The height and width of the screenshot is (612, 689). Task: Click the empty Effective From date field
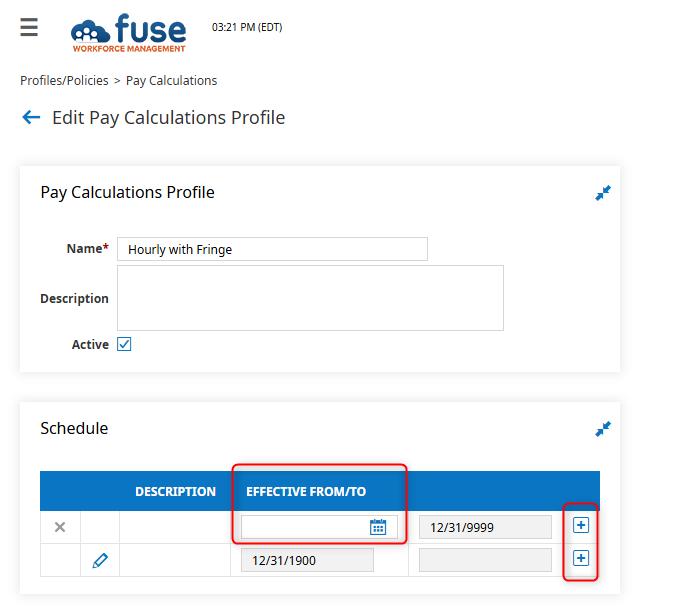tap(304, 527)
